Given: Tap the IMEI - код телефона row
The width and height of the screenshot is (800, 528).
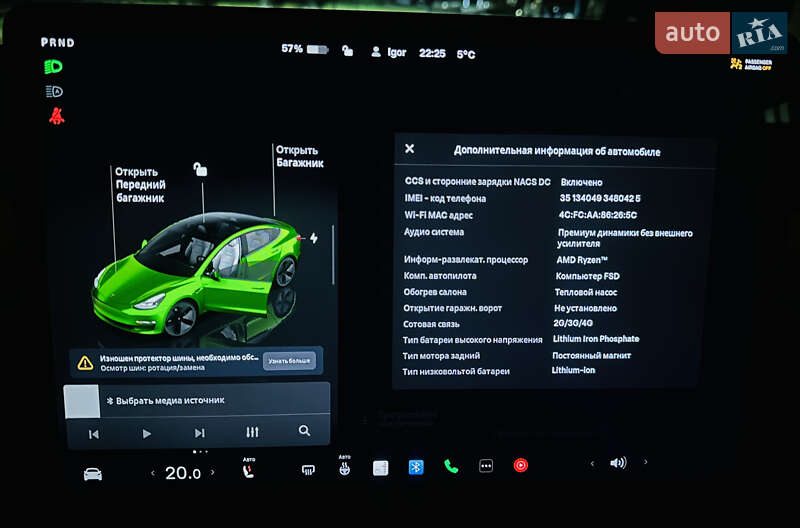Looking at the screenshot, I should 522,198.
